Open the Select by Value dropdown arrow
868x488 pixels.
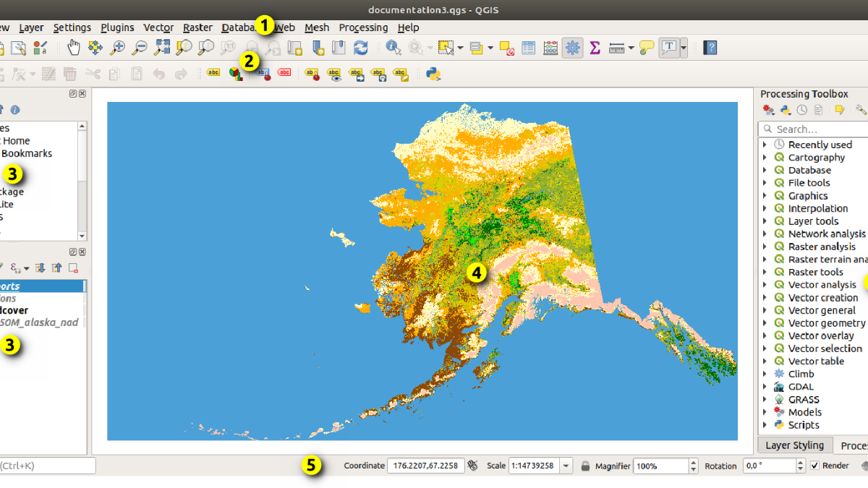(x=490, y=48)
